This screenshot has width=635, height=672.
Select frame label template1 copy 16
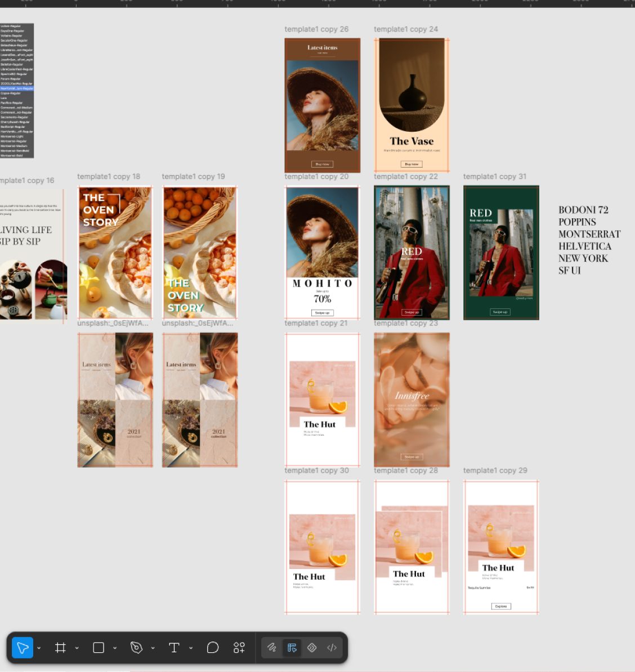pyautogui.click(x=27, y=181)
